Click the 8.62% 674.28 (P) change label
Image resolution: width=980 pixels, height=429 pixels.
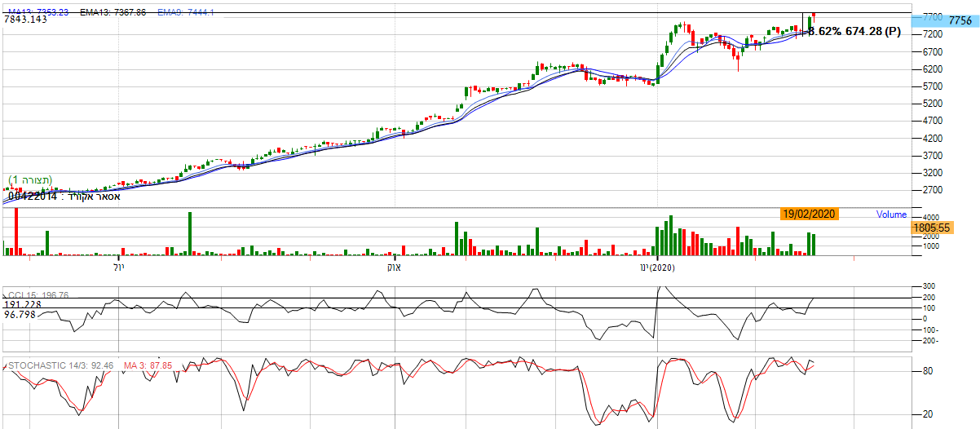pyautogui.click(x=854, y=31)
